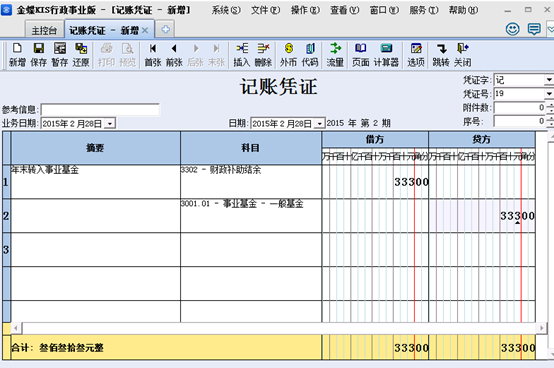Click the 外币 foreign currency icon
This screenshot has height=368, width=554.
pyautogui.click(x=289, y=55)
